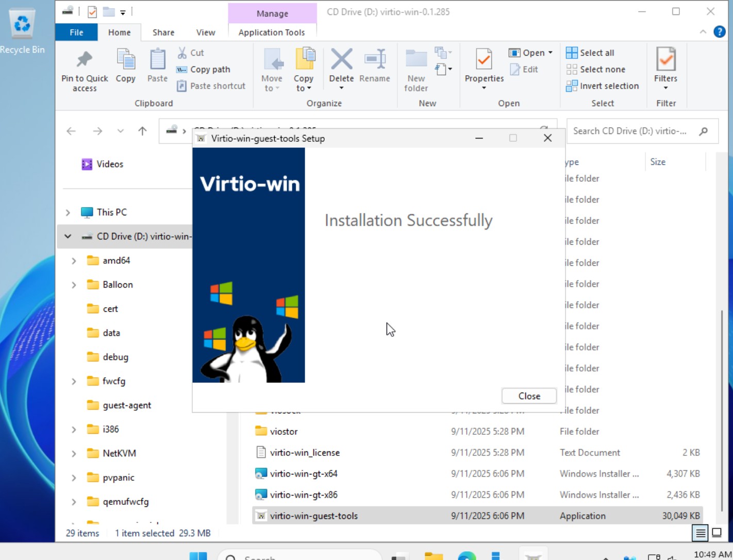Click the Help question mark icon
Screen dimensions: 733x560
(x=719, y=32)
